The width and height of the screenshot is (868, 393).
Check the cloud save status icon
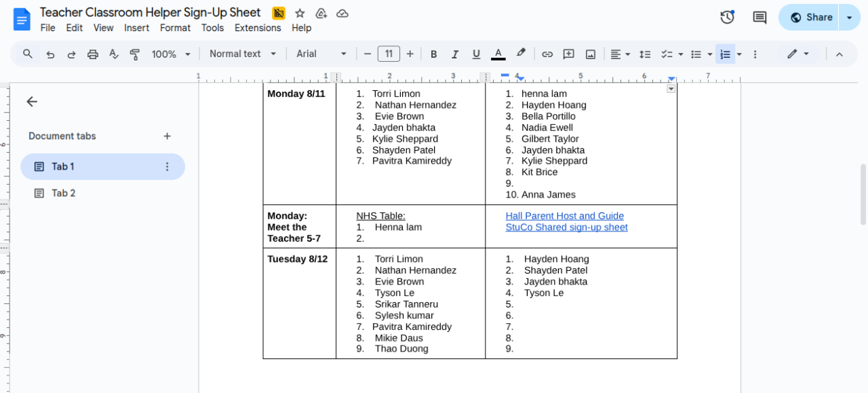click(x=342, y=13)
